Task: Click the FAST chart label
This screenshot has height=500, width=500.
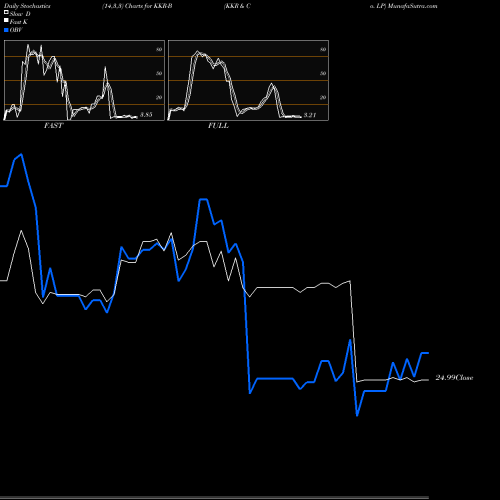Action: (x=53, y=126)
